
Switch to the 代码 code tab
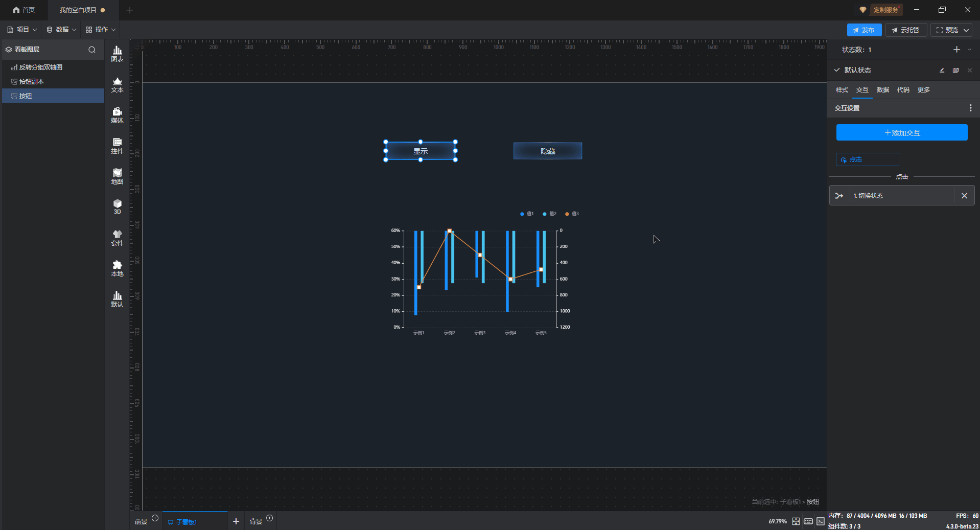[x=903, y=90]
